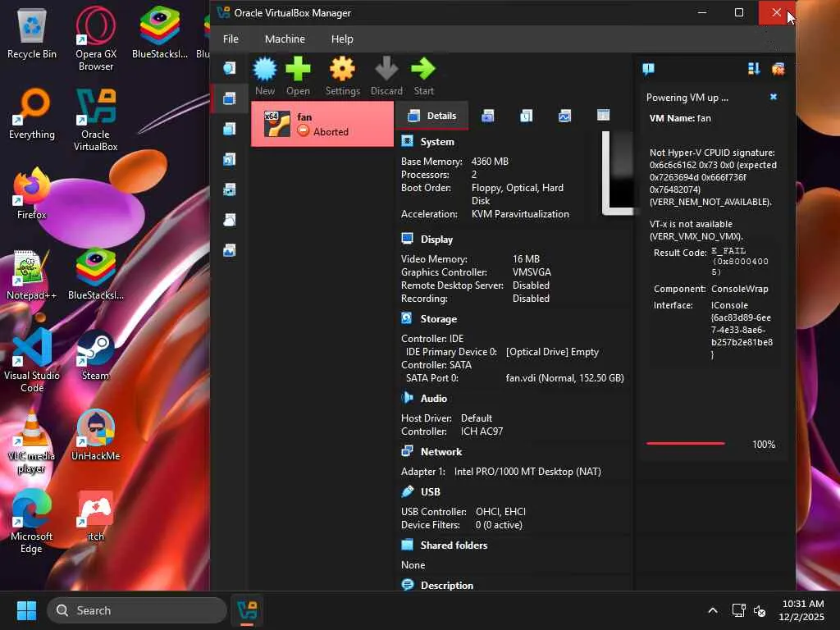Click the Visual Studio Code desktop icon
The image size is (840, 630).
pyautogui.click(x=32, y=361)
